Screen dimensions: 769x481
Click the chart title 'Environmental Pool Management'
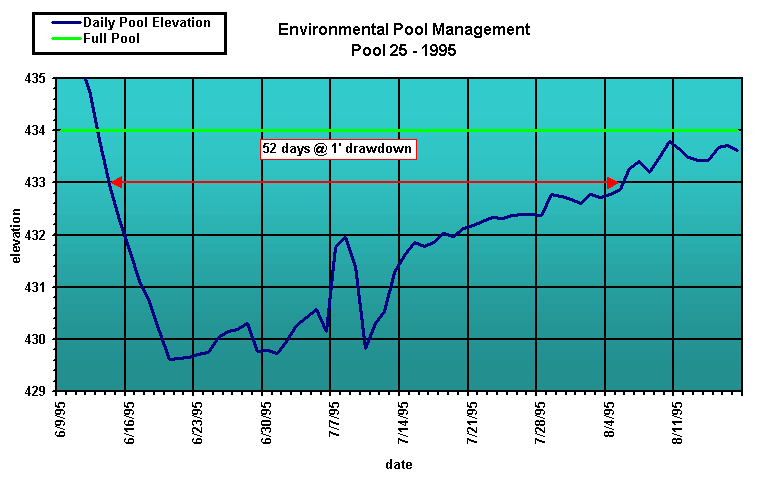[x=404, y=30]
